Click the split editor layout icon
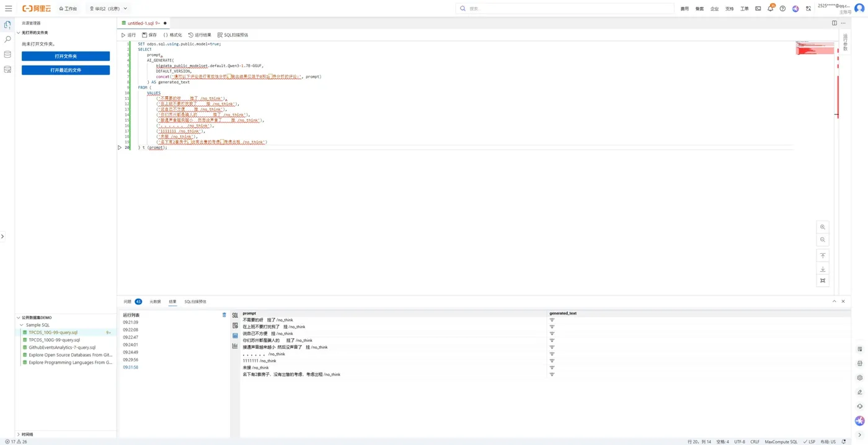868x445 pixels. (835, 23)
